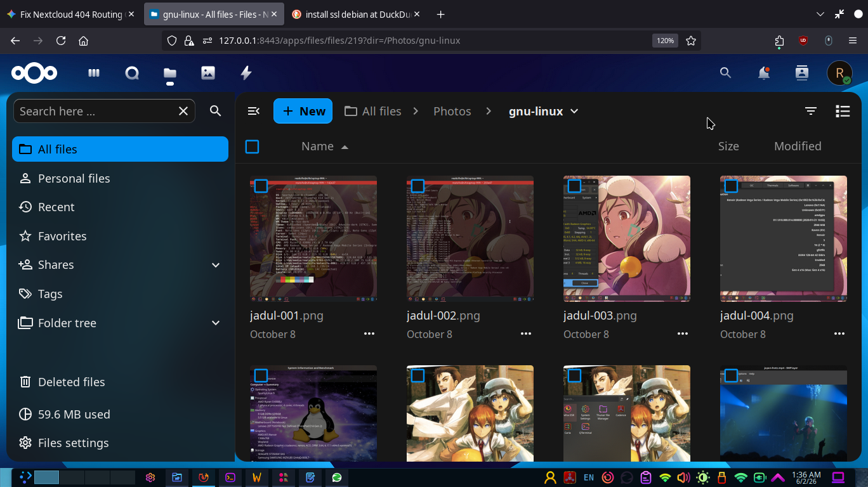Expand the Shares section chevron
Image resolution: width=868 pixels, height=487 pixels.
click(216, 265)
